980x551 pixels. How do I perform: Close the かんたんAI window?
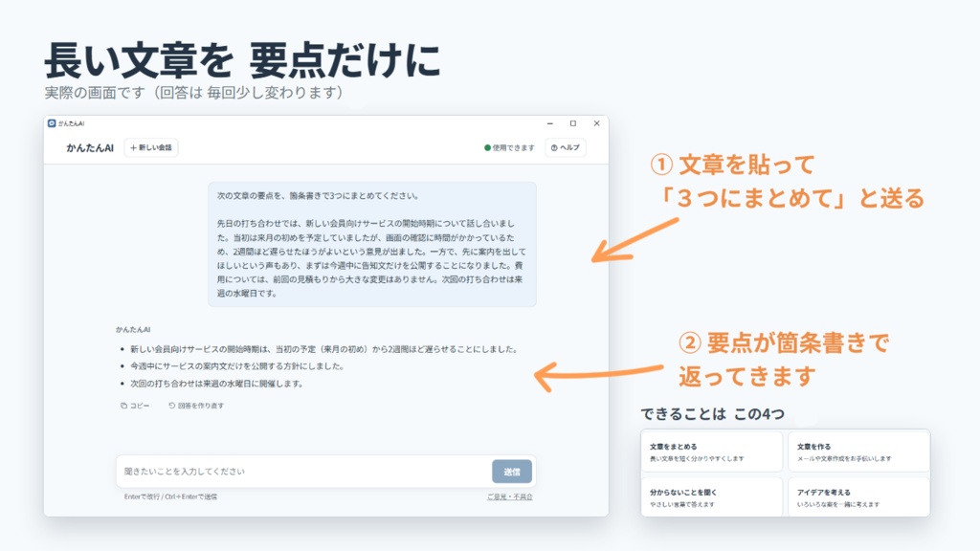(597, 123)
